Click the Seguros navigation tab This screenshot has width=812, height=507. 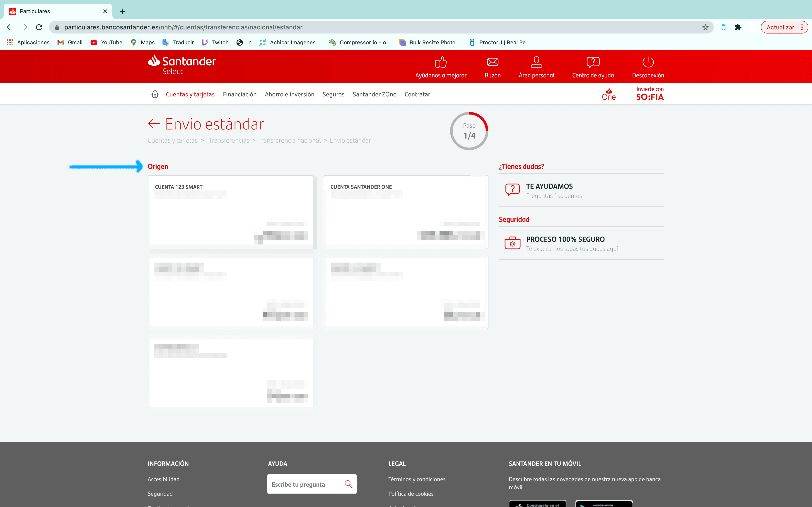(333, 94)
